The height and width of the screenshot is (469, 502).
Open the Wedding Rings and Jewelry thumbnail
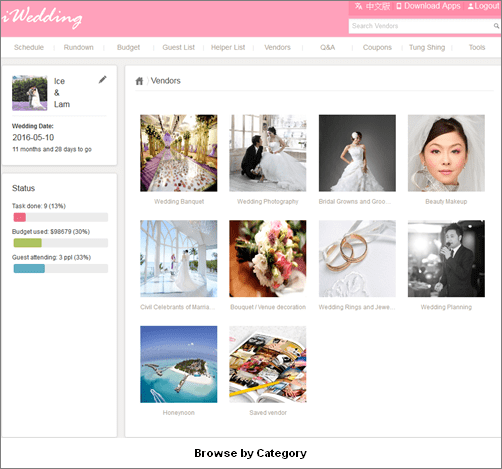point(357,259)
